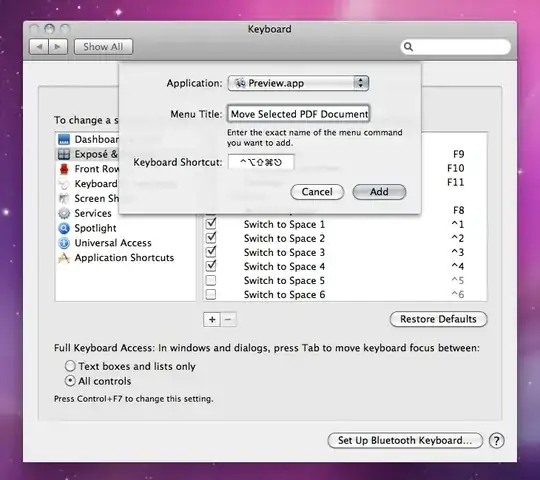Select Universal Access in the category list

click(113, 243)
